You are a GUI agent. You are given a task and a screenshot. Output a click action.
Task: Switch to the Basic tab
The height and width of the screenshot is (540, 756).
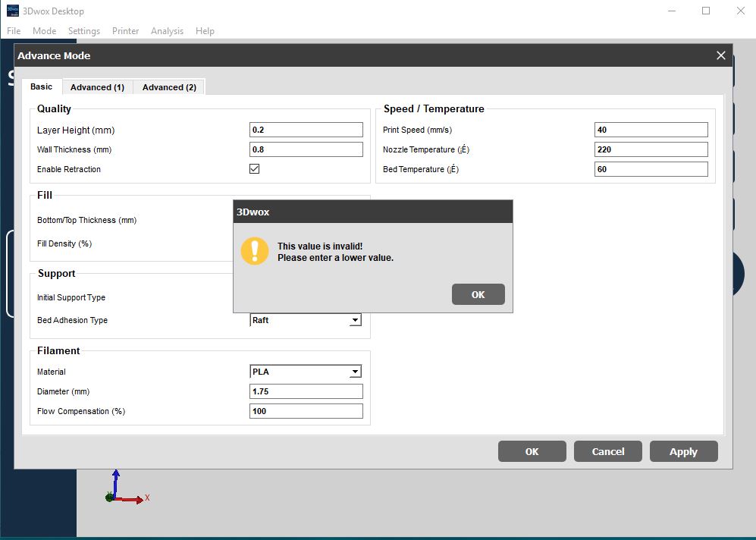point(42,86)
